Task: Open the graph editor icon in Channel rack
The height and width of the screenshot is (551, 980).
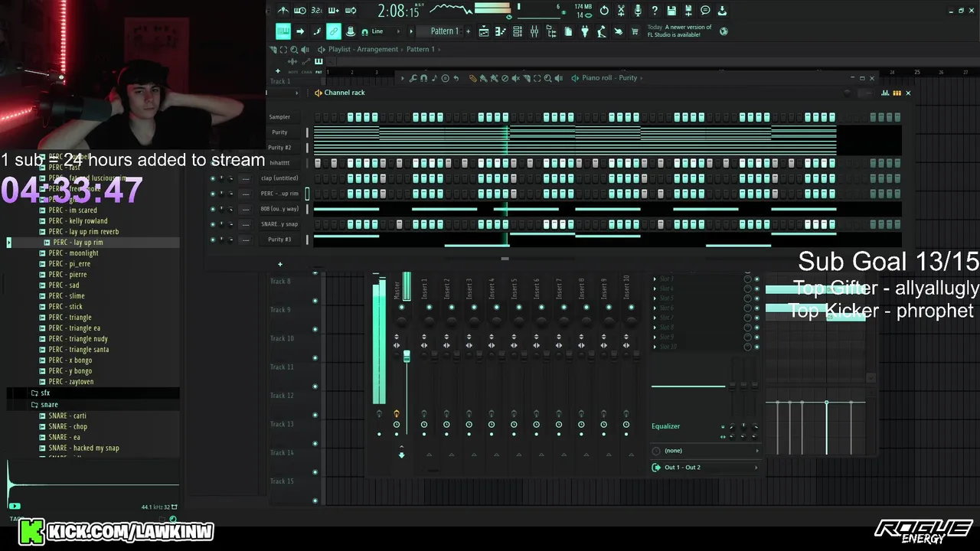Action: pos(885,93)
